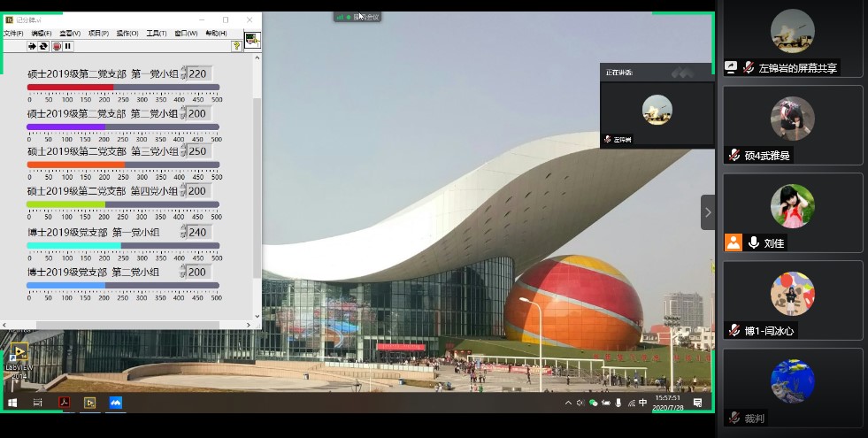Viewport: 868px width, 438px height.
Task: Click the orange slider for 第三党小组
Action: pyautogui.click(x=123, y=165)
